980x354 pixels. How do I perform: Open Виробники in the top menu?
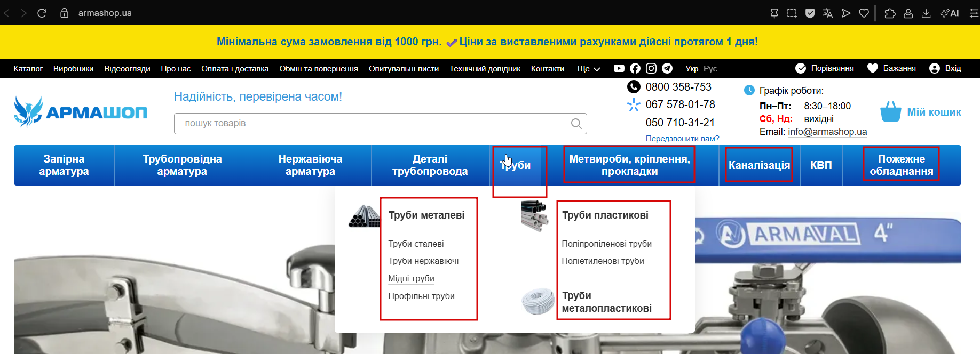tap(73, 69)
